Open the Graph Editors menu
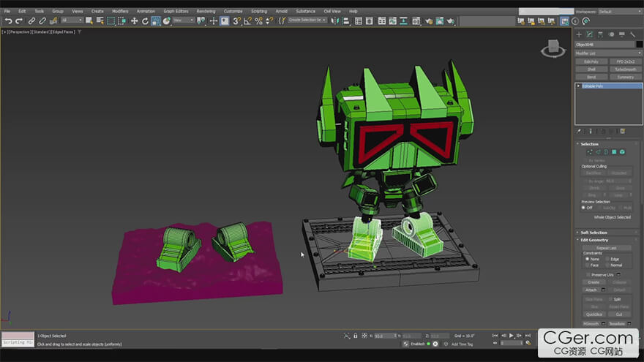The width and height of the screenshot is (644, 362). tap(176, 11)
